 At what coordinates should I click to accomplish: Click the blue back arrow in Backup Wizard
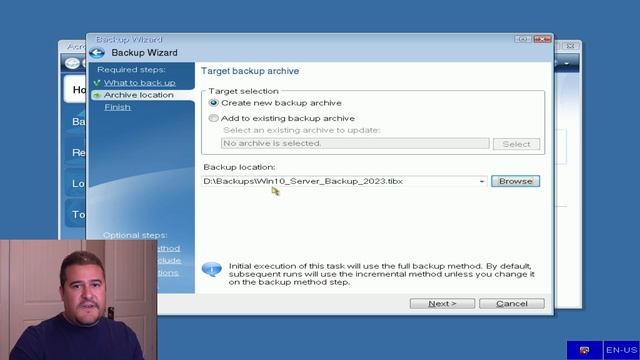[x=97, y=53]
